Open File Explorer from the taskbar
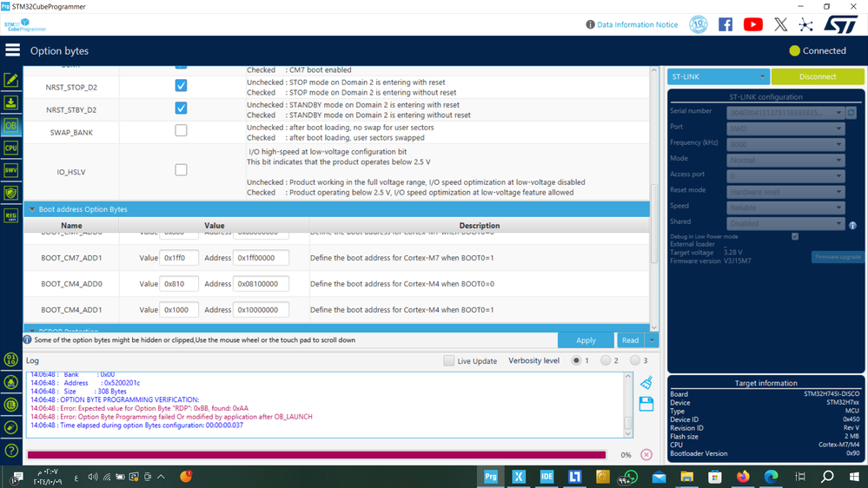Screen dimensions: 868x488 click(686, 477)
